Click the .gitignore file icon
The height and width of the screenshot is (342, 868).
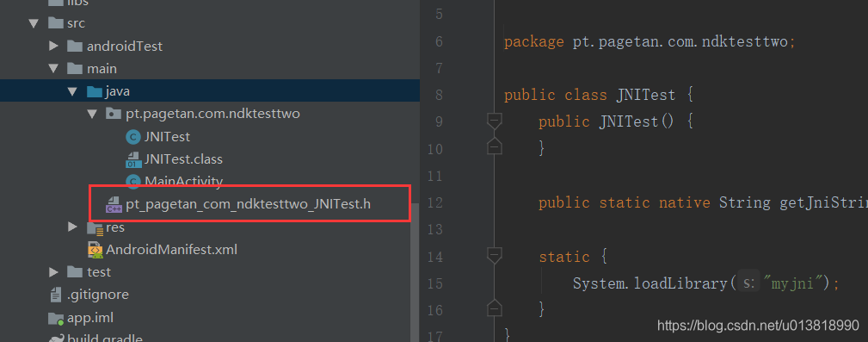point(55,295)
